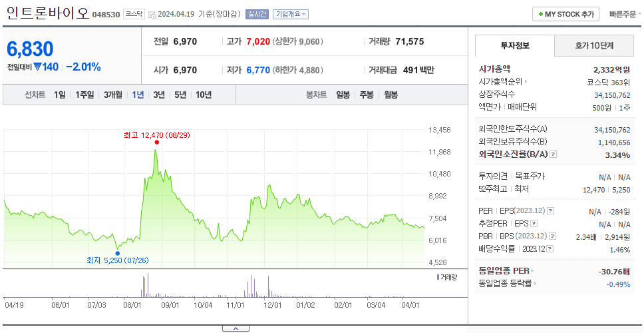This screenshot has height=333, width=644.
Task: Select the 1일 line chart period
Action: pyautogui.click(x=60, y=95)
